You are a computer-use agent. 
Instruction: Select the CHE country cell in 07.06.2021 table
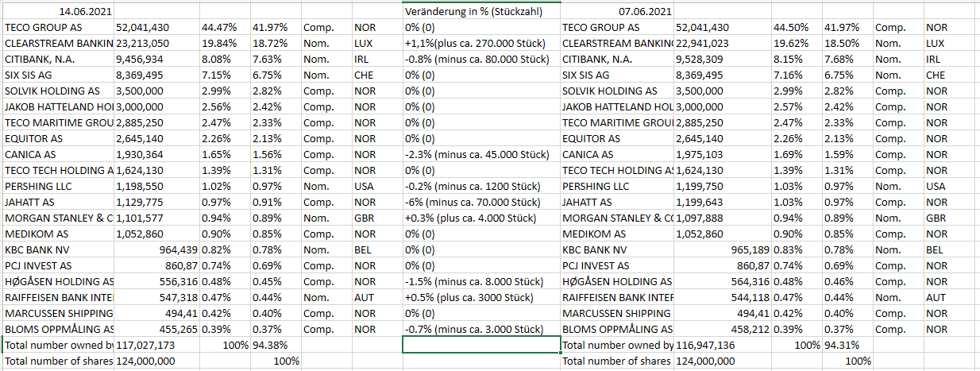pos(949,75)
